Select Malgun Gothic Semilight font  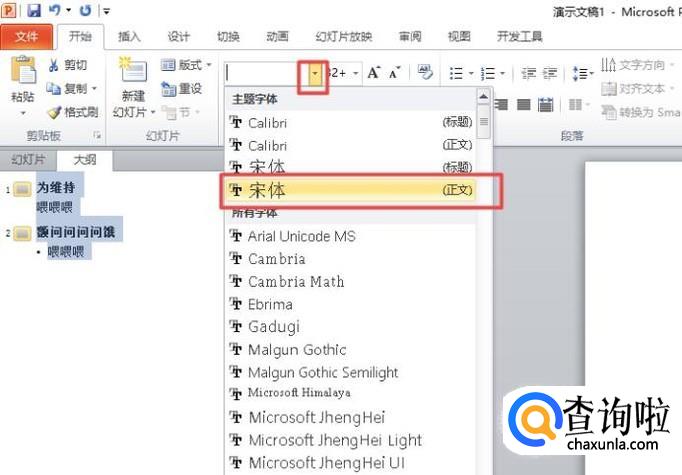click(351, 372)
